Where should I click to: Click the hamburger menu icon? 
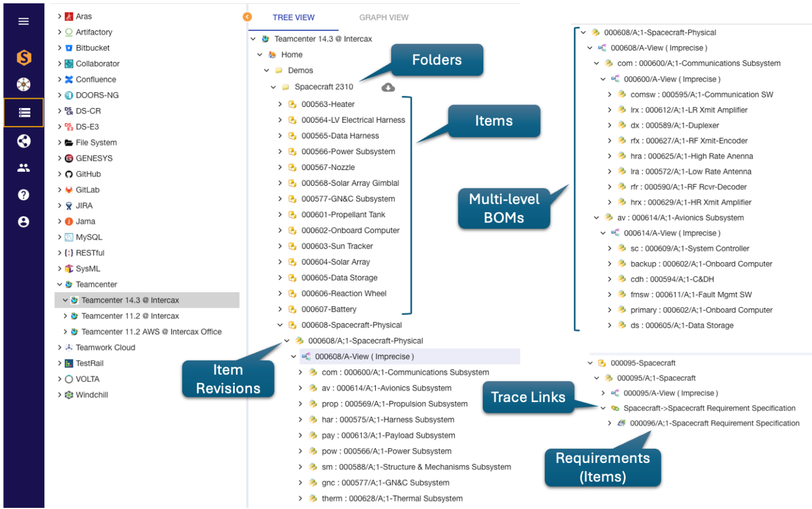pyautogui.click(x=23, y=22)
